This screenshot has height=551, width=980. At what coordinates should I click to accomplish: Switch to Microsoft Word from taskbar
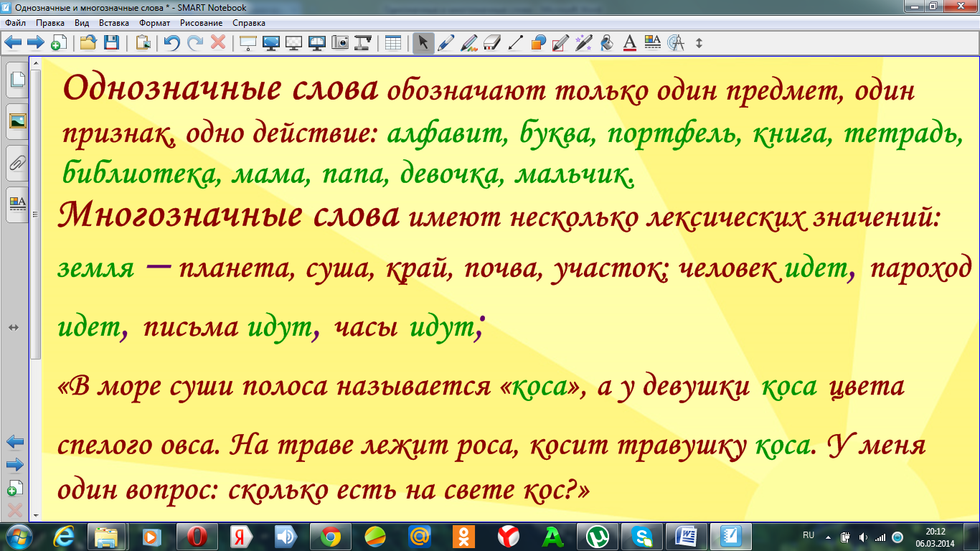click(687, 536)
